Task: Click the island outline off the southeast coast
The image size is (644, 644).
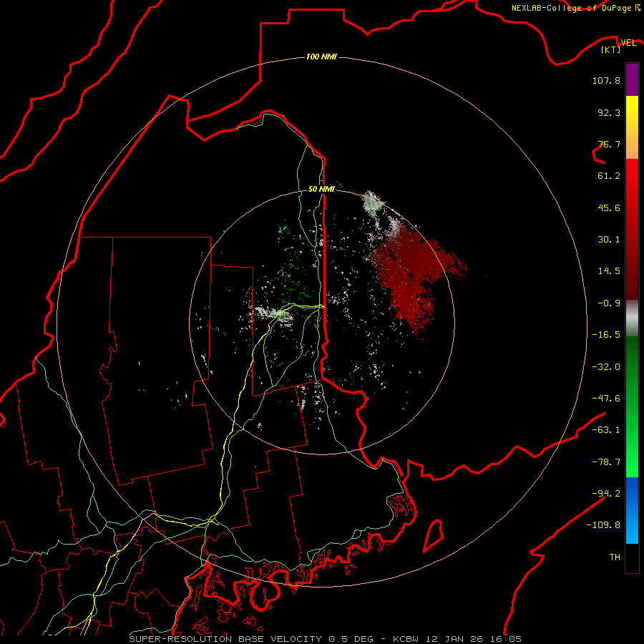Action: tap(434, 535)
